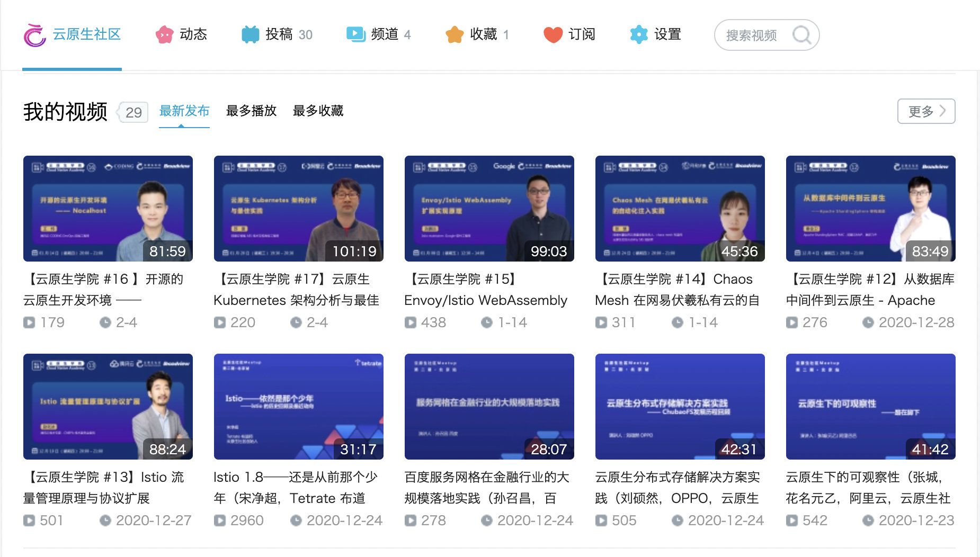Open the 41:42 云原生下的可观察性 thumbnail

(x=870, y=407)
